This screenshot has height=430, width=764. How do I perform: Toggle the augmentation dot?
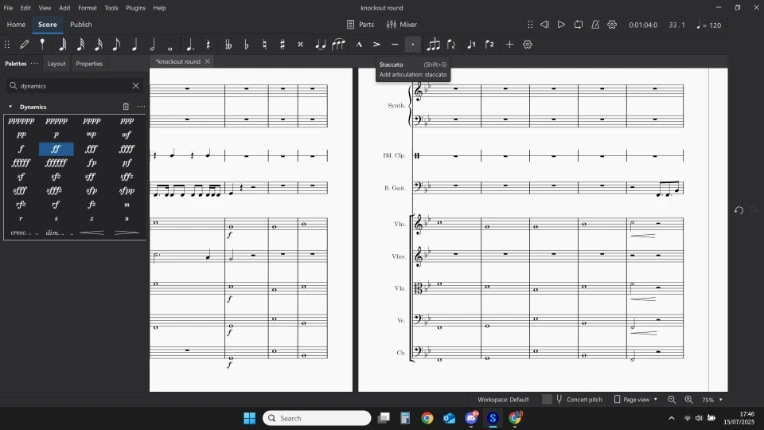[x=190, y=45]
